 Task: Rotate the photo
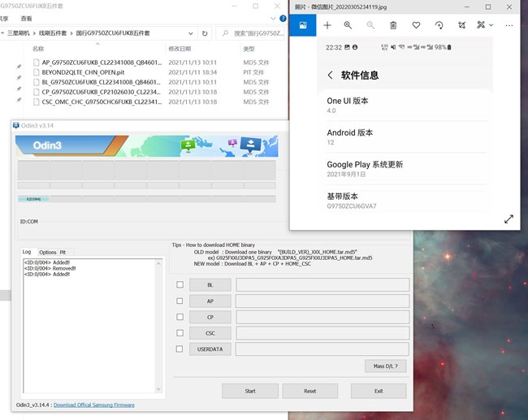tap(439, 25)
